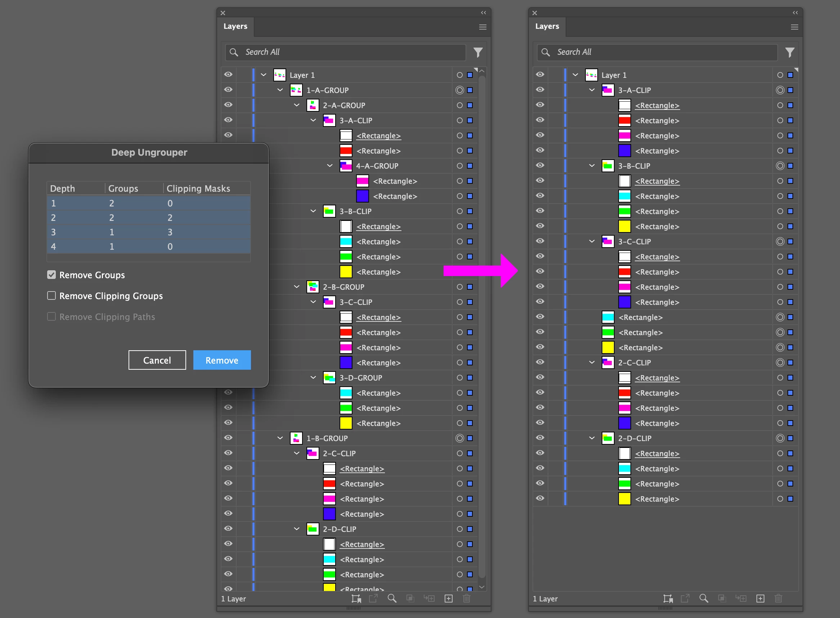840x618 pixels.
Task: Click Cancel in Deep Ungrouper dialog
Action: pyautogui.click(x=157, y=360)
